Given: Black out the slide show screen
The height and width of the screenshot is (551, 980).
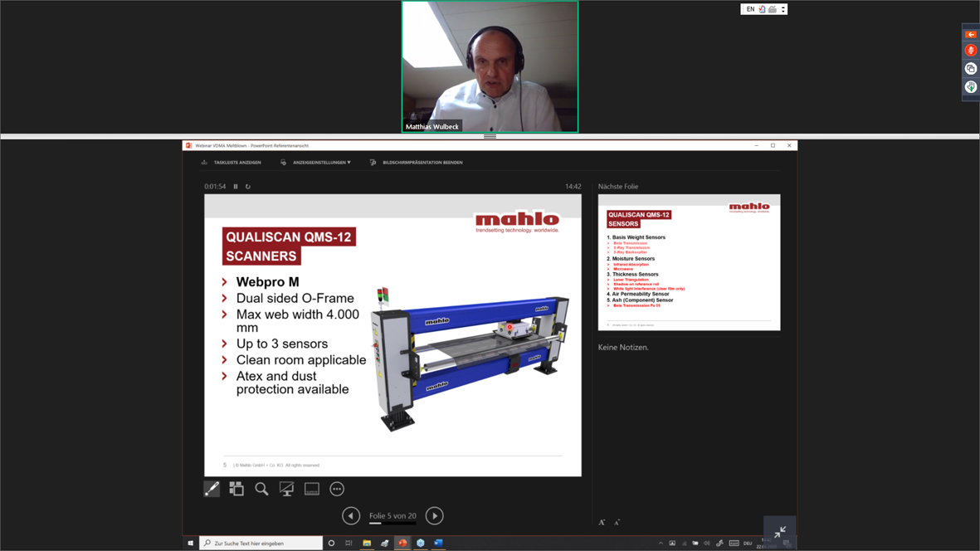Looking at the screenshot, I should pos(287,489).
